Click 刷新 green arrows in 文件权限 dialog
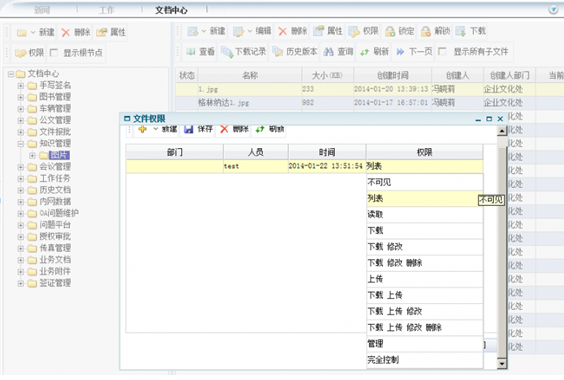The width and height of the screenshot is (564, 380). click(x=260, y=129)
